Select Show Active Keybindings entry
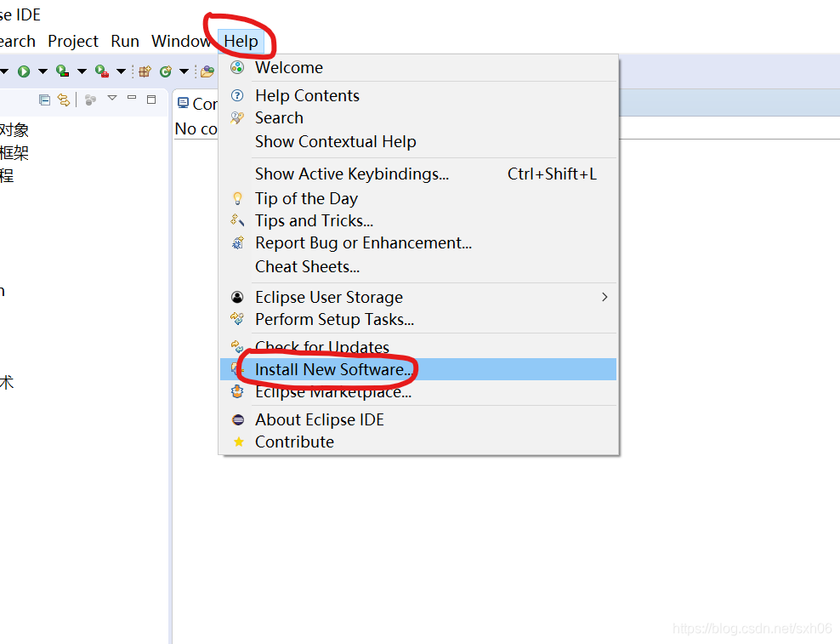Viewport: 840px width, 644px height. pyautogui.click(x=418, y=174)
